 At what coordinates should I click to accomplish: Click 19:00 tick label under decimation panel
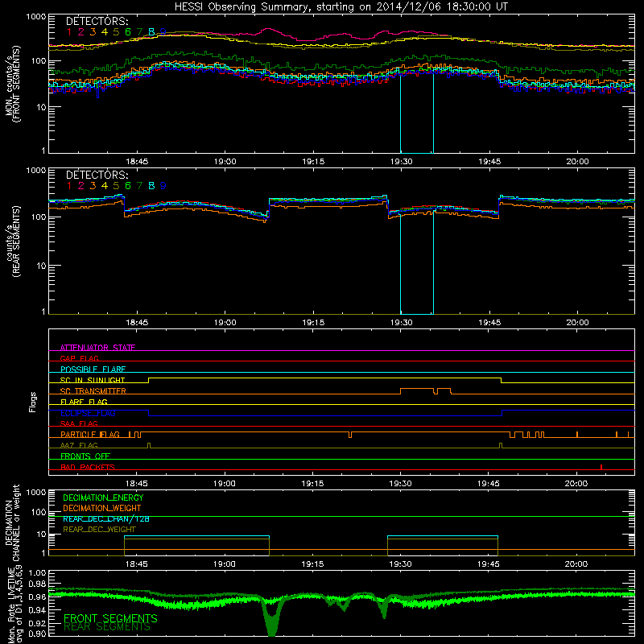(x=225, y=564)
